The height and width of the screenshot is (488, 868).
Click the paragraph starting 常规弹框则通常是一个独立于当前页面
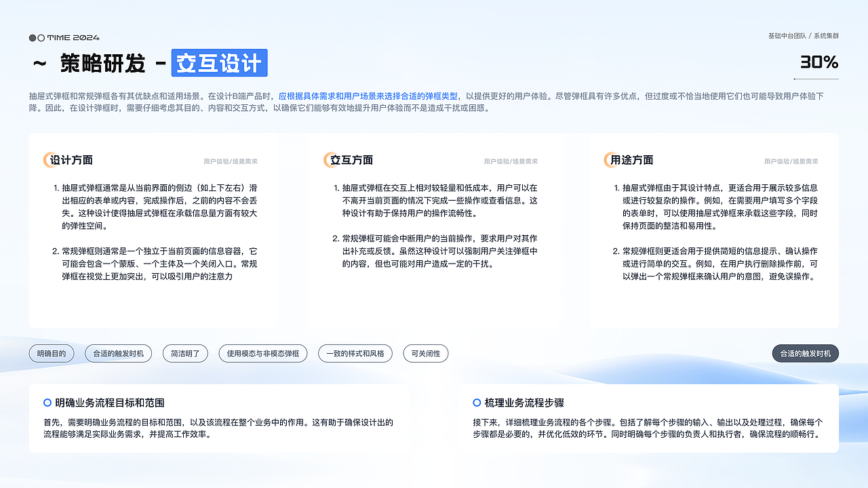tap(159, 264)
